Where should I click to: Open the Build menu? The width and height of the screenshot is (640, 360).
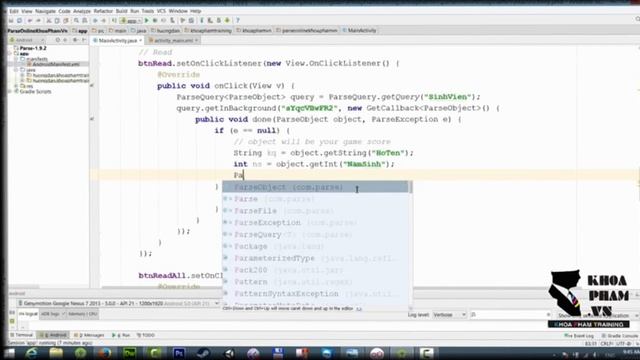(121, 11)
